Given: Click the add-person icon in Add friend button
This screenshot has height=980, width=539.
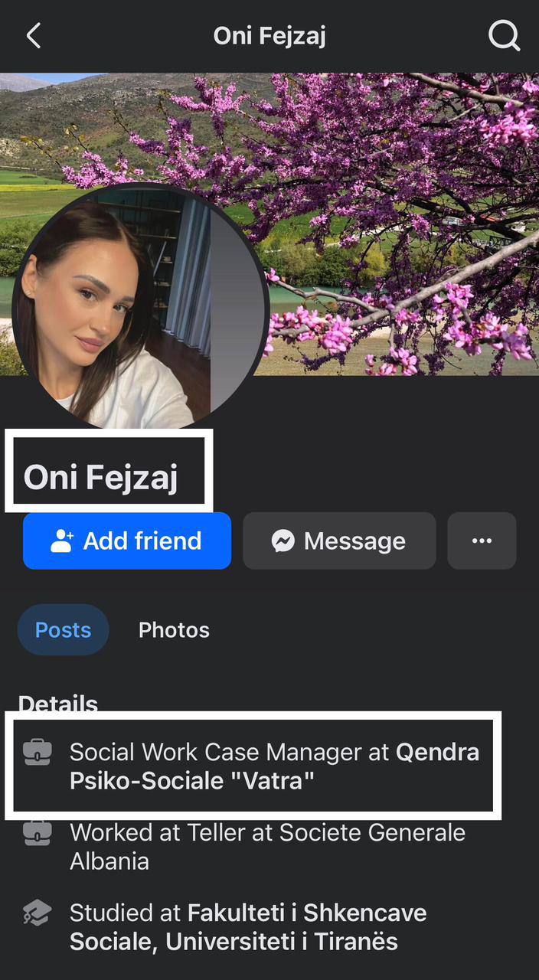Looking at the screenshot, I should click(x=61, y=541).
